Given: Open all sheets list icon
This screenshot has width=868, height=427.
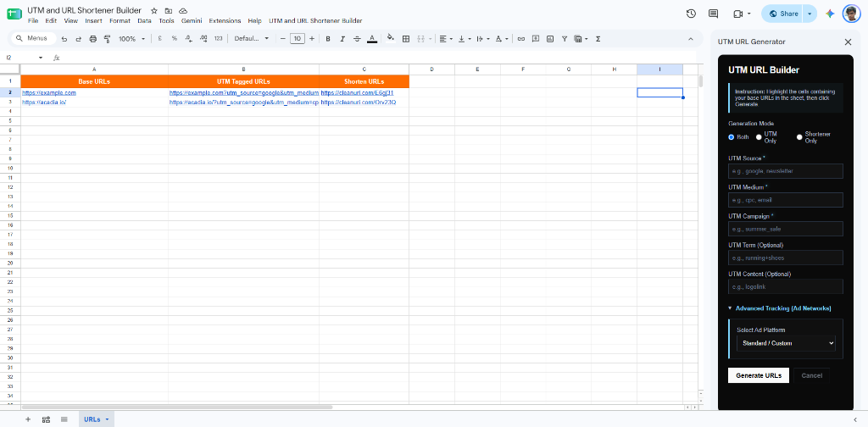Looking at the screenshot, I should [64, 419].
